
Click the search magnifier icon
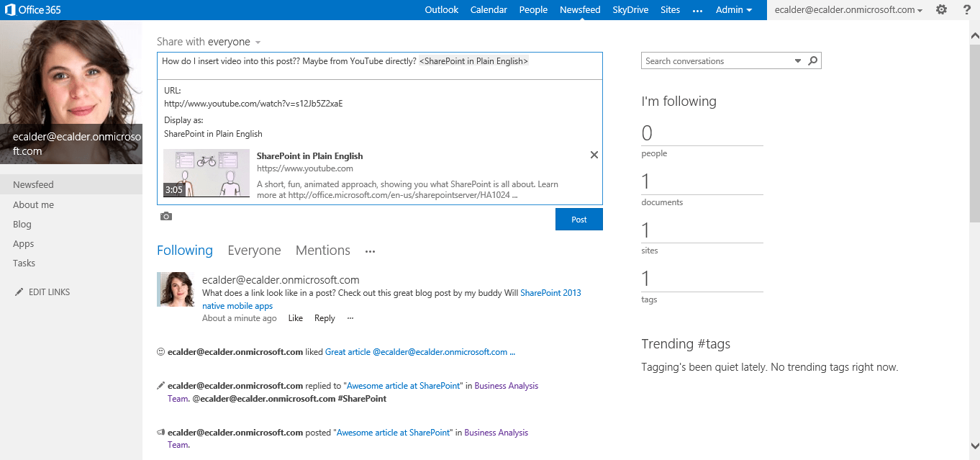pyautogui.click(x=813, y=61)
